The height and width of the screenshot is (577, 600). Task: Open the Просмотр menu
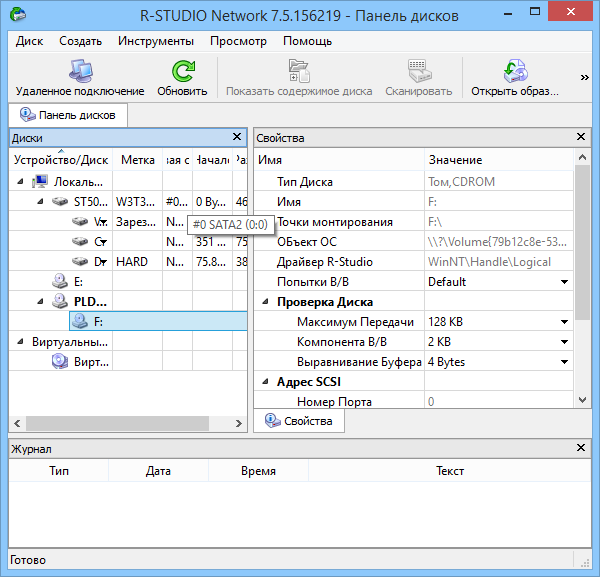[238, 41]
